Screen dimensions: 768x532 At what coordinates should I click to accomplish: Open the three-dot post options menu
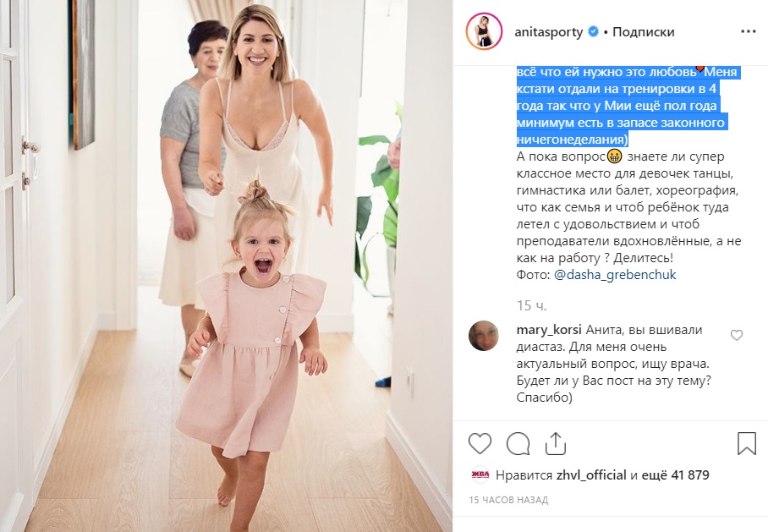pos(749,32)
